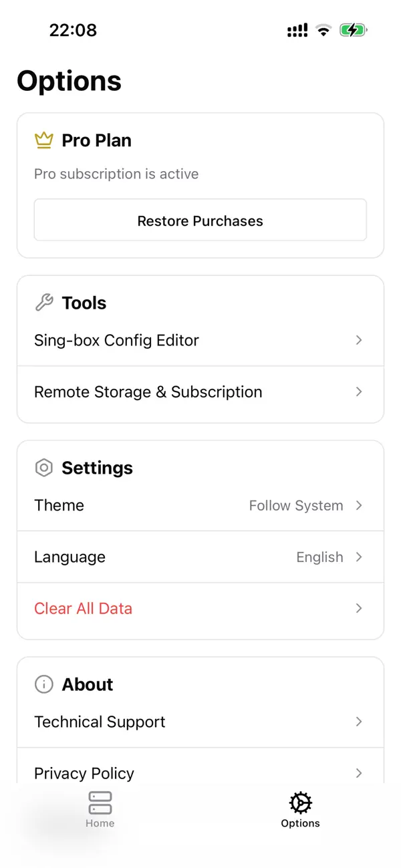Click the info icon next to About
This screenshot has width=401, height=868.
pyautogui.click(x=43, y=684)
